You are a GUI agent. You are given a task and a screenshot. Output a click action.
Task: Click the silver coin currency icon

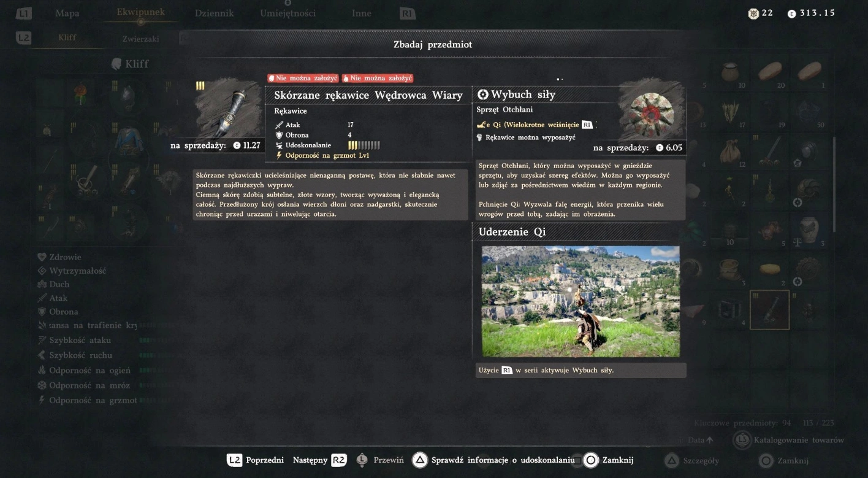(791, 13)
